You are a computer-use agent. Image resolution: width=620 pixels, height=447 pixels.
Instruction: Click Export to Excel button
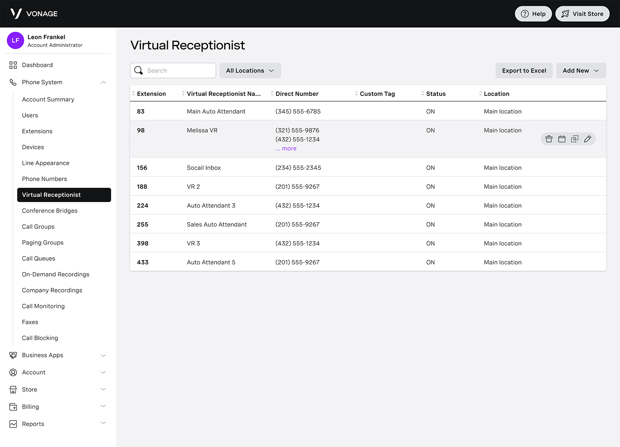coord(524,71)
